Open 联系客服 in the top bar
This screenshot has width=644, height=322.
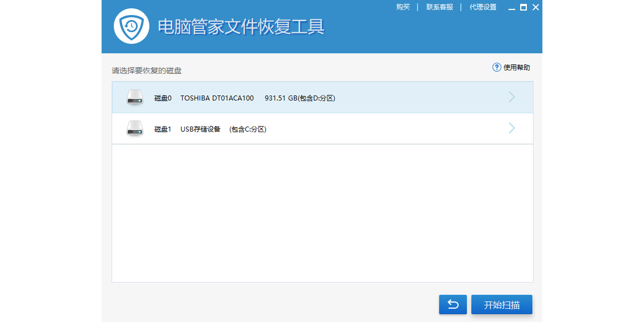(x=440, y=7)
